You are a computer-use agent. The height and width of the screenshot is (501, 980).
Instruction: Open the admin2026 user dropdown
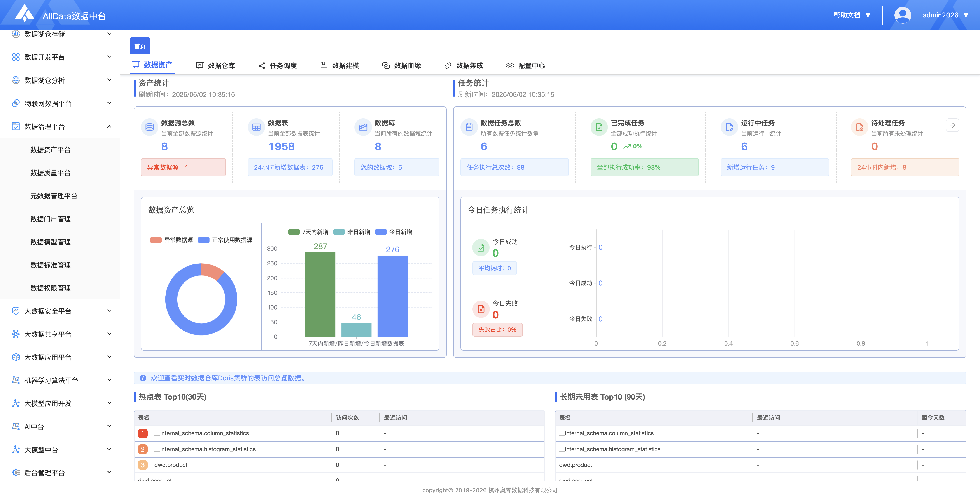click(945, 15)
